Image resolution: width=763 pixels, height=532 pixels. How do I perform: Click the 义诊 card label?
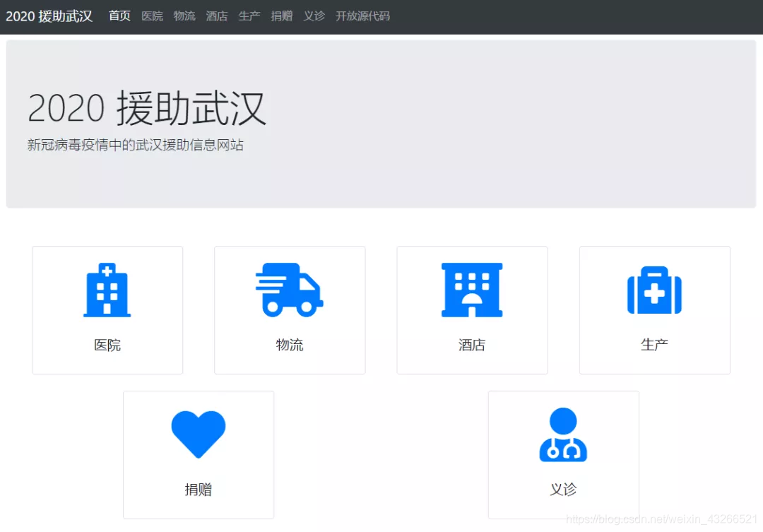[563, 490]
